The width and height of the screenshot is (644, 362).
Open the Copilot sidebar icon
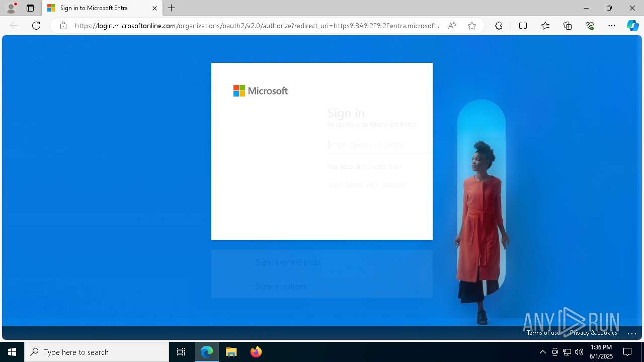coord(632,26)
